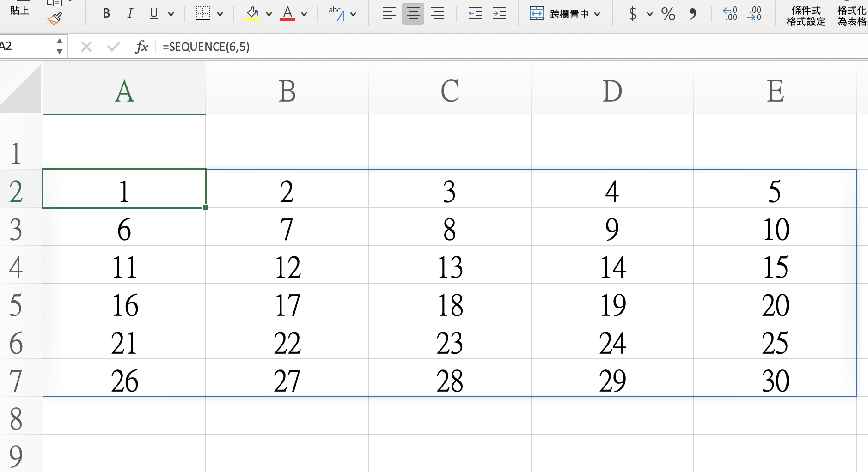
Task: Expand the 跨欄置中 merge dropdown
Action: pyautogui.click(x=597, y=14)
